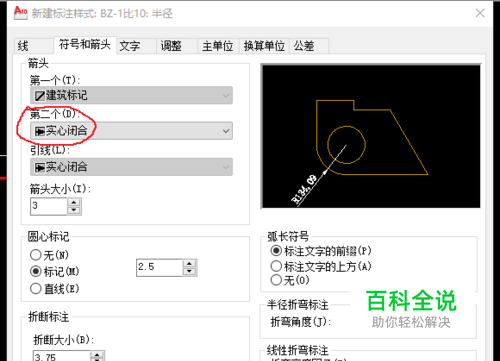This screenshot has width=500, height=361.
Task: Open the 主单位 tab
Action: [218, 46]
